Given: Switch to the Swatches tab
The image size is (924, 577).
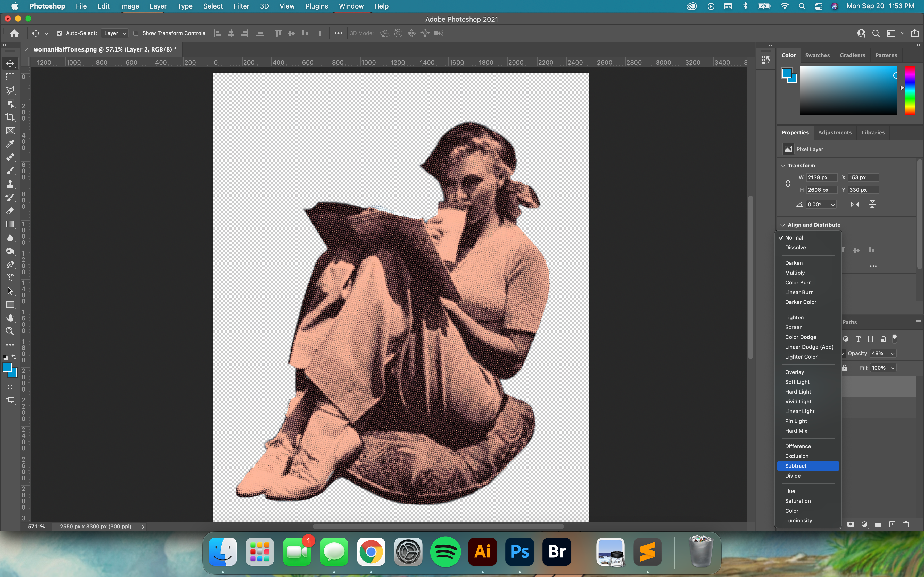Looking at the screenshot, I should point(817,55).
